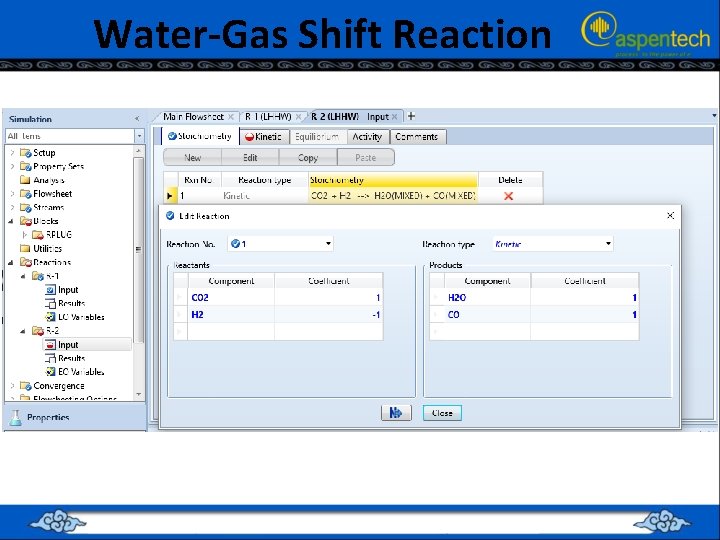
Task: Click the Blocks folder icon
Action: [25, 221]
